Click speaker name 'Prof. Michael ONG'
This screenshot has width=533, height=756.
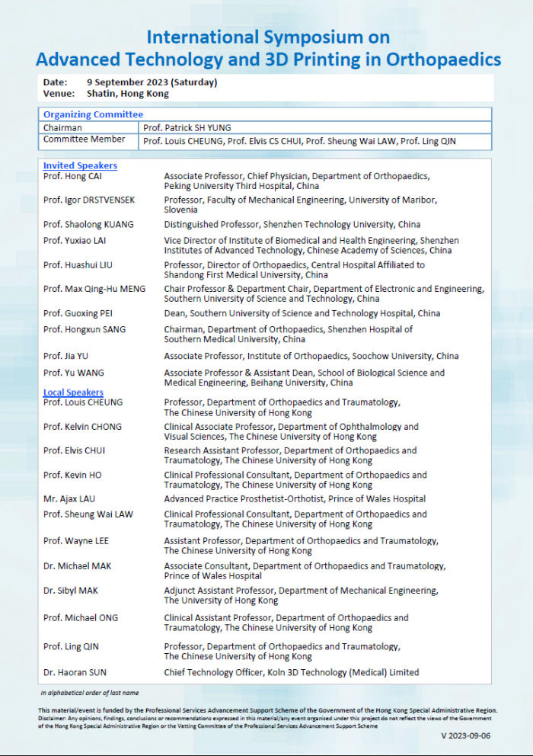tap(81, 618)
